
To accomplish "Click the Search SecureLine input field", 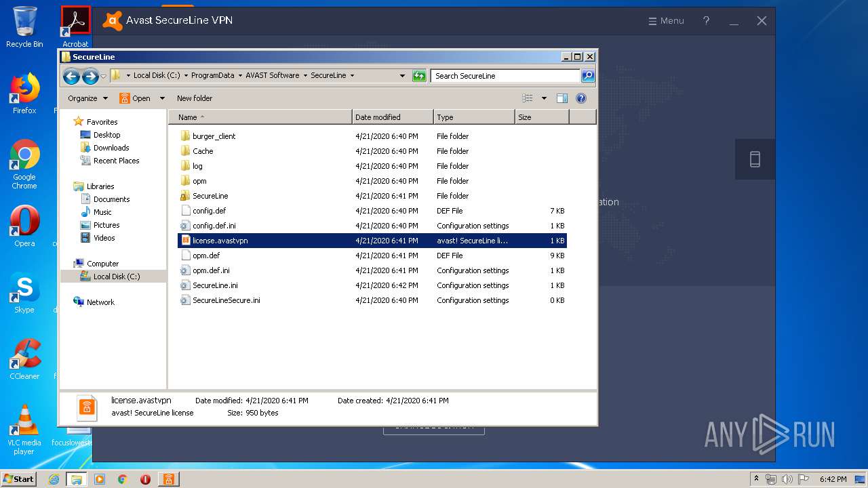I will (505, 76).
